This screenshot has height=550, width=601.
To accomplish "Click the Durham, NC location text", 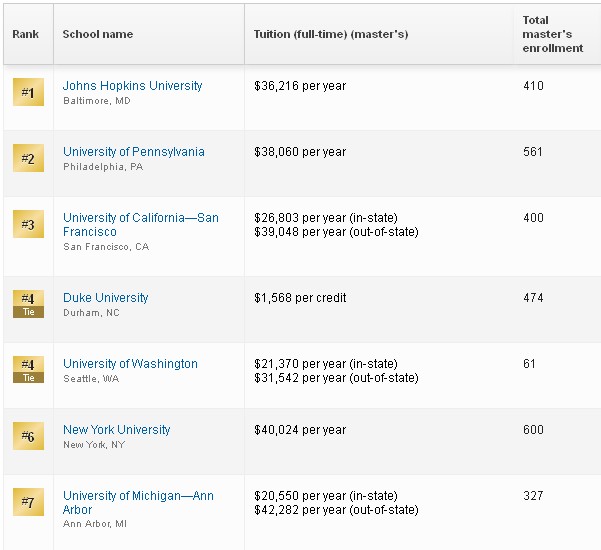I will (x=91, y=313).
